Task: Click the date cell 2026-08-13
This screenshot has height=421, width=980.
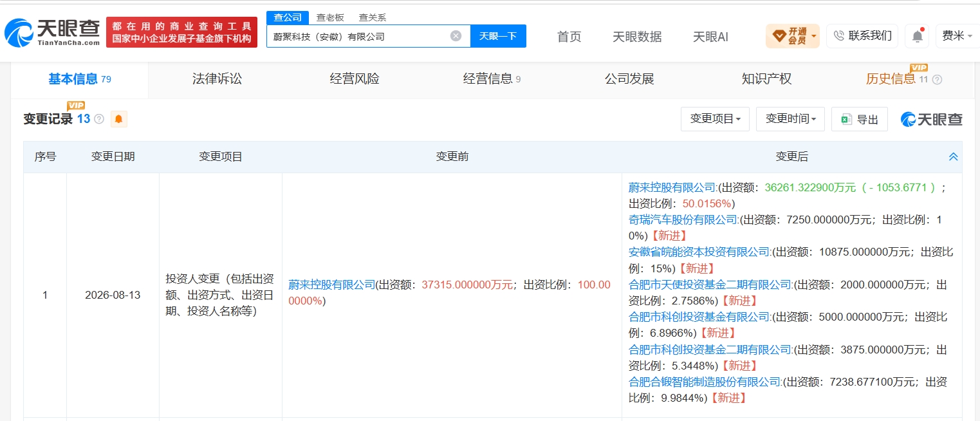Action: [113, 295]
